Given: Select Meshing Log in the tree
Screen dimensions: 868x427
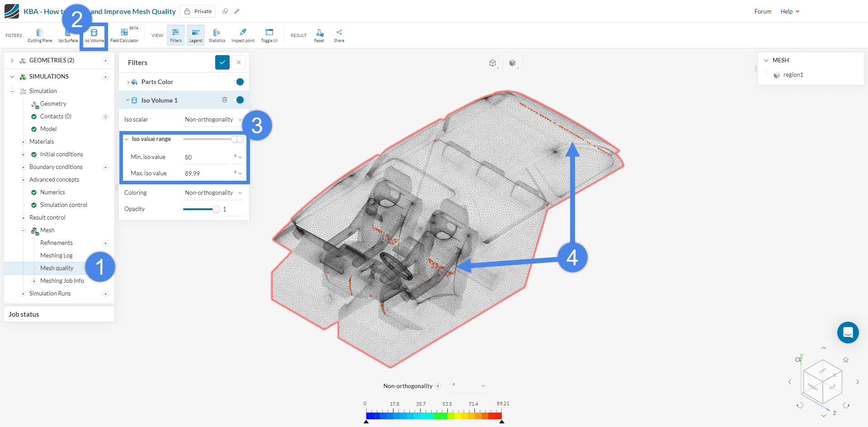Looking at the screenshot, I should 56,256.
